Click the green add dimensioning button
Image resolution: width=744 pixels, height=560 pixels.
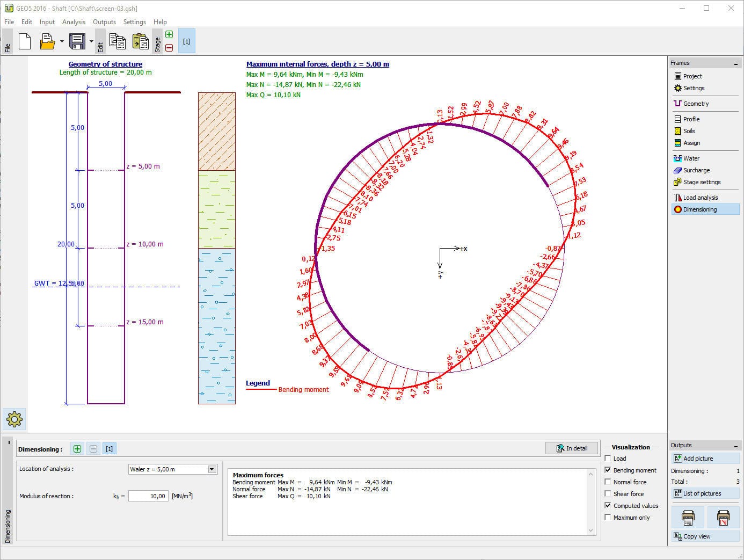(x=77, y=449)
